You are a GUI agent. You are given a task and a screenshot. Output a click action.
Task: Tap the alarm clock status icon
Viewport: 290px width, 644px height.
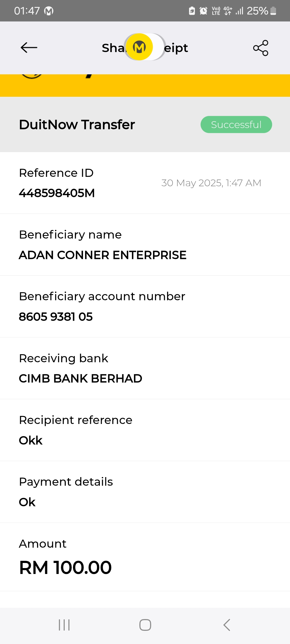[203, 11]
